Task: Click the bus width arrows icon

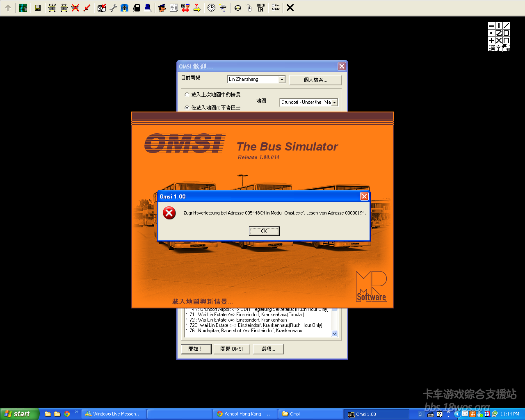Action: (64, 8)
